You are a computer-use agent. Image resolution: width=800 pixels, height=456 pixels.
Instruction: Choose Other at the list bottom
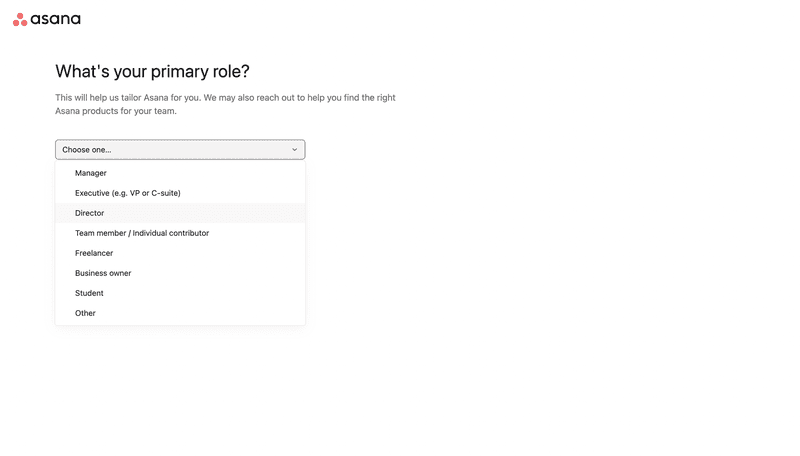click(86, 313)
